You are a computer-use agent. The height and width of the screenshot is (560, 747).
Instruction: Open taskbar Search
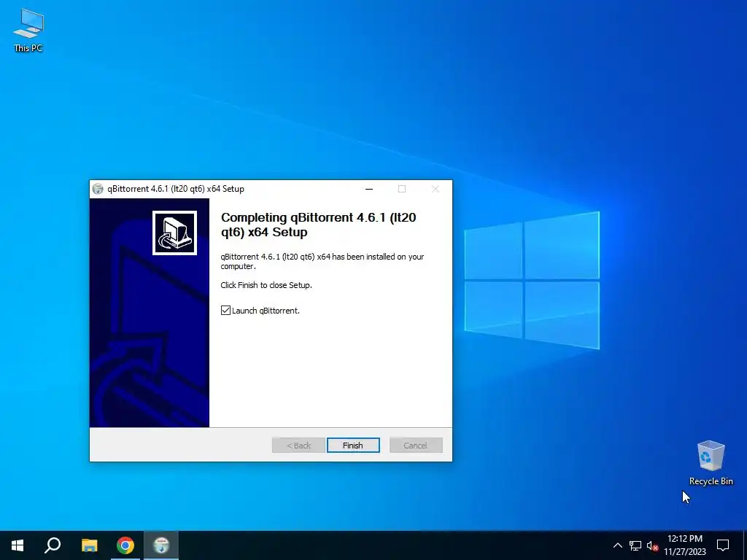point(53,545)
